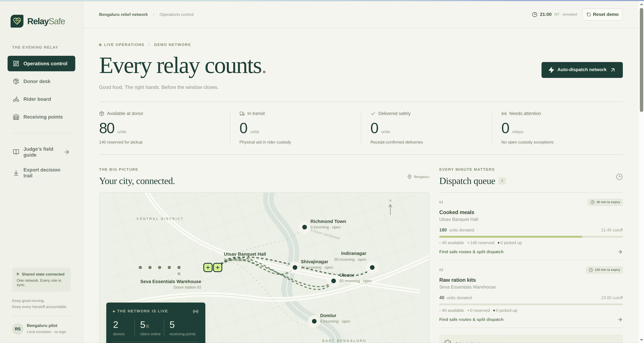Select the Shivajinagar receiving point node
The image size is (644, 343).
(295, 268)
